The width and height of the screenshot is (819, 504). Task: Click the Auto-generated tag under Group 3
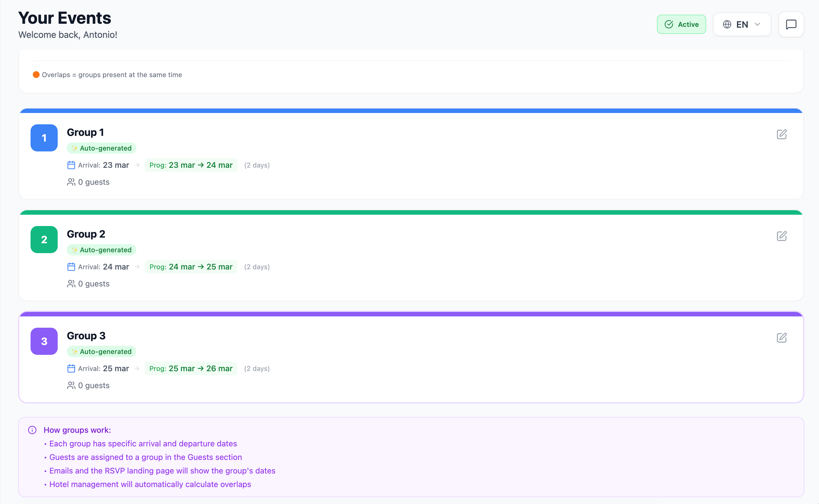tap(102, 352)
